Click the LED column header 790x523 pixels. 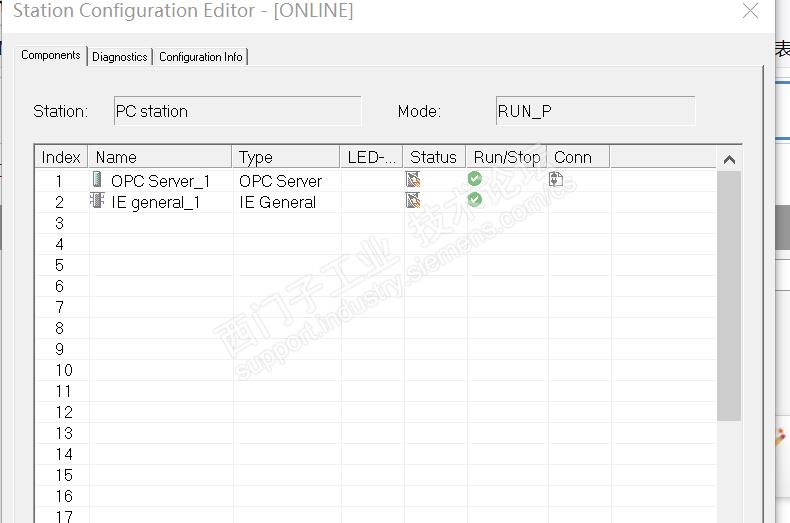(x=371, y=157)
